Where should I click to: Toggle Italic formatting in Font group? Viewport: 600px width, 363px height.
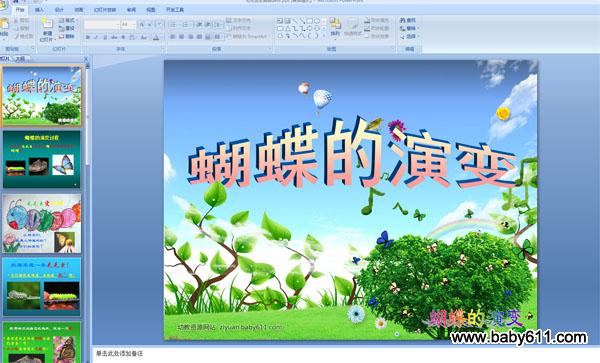(x=96, y=37)
